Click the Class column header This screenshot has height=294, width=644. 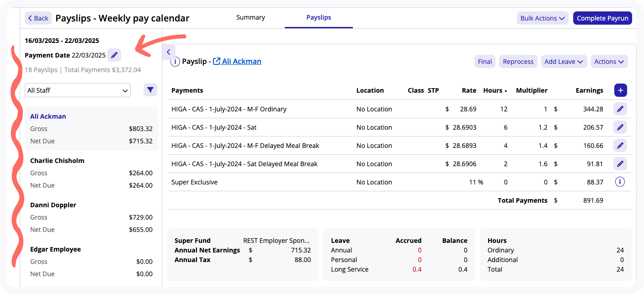tap(416, 90)
